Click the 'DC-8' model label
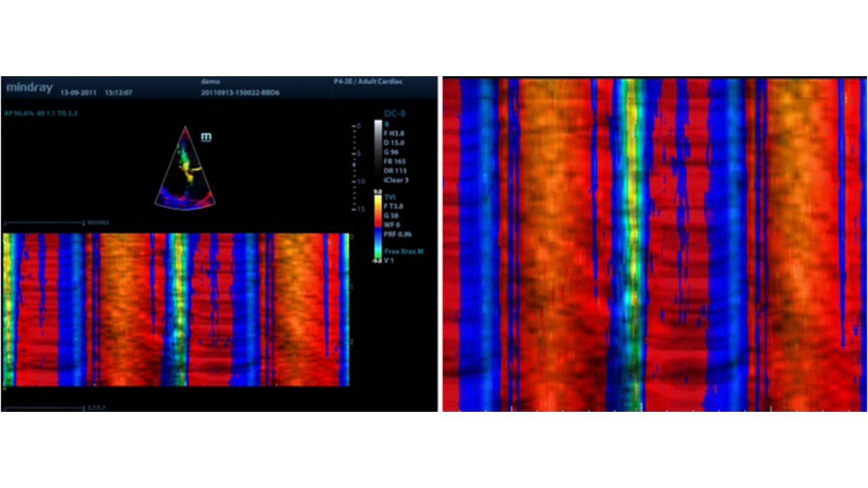868x488 pixels. 395,114
